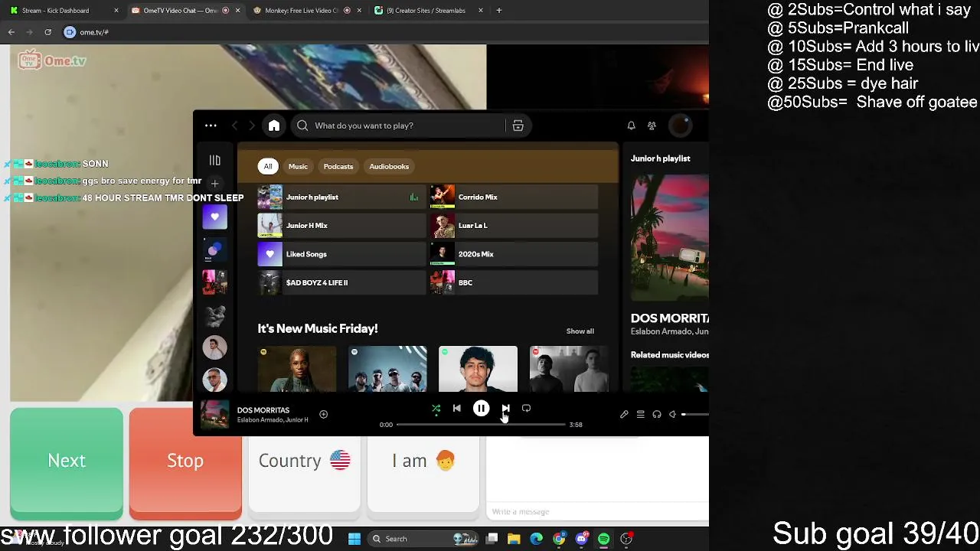Select the Music filter chip
This screenshot has height=551, width=980.
(x=298, y=166)
